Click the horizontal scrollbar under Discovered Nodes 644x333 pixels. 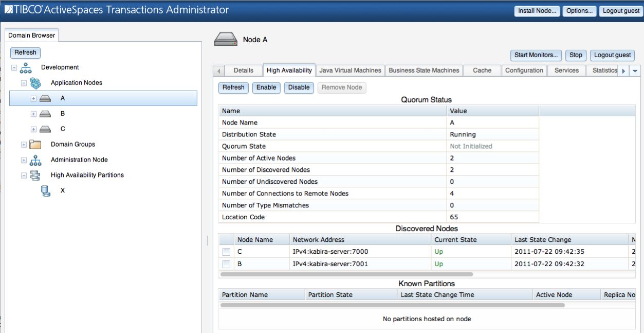(344, 274)
